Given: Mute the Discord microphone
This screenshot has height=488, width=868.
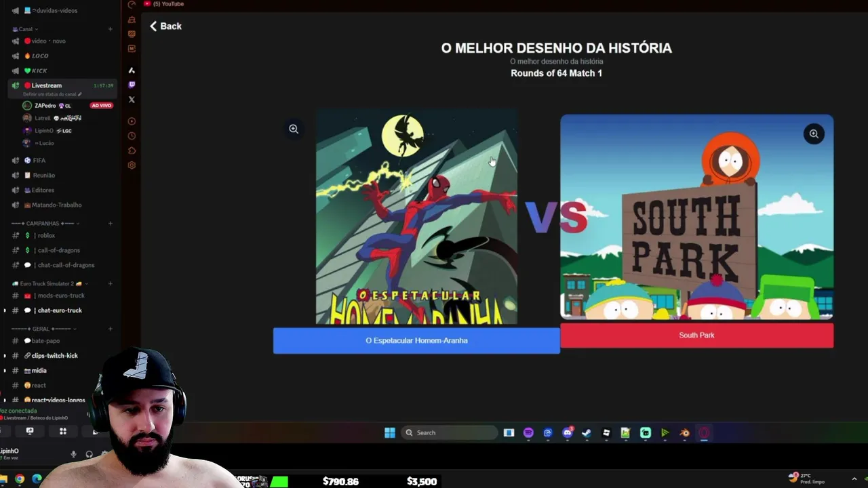Looking at the screenshot, I should (74, 454).
